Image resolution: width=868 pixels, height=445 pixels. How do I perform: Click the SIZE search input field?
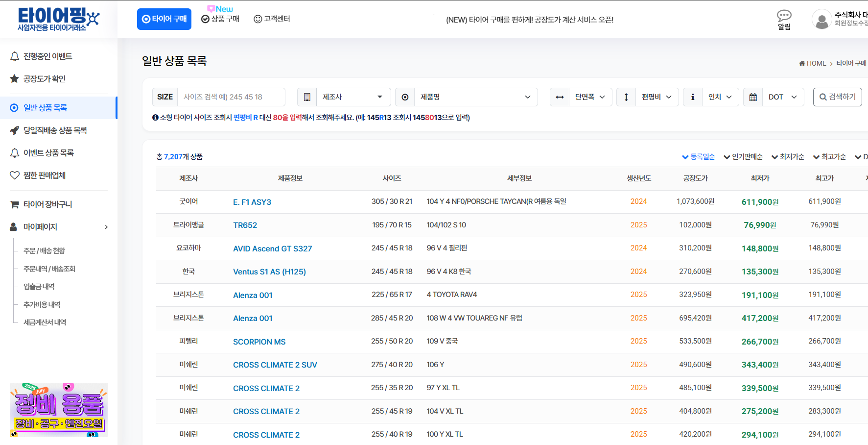(231, 97)
